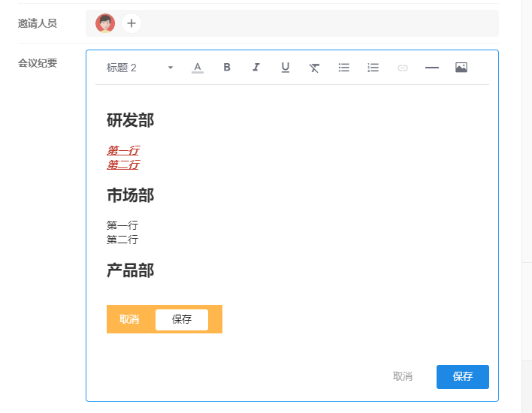
Task: Click the 研发部 heading in editor
Action: (x=130, y=121)
